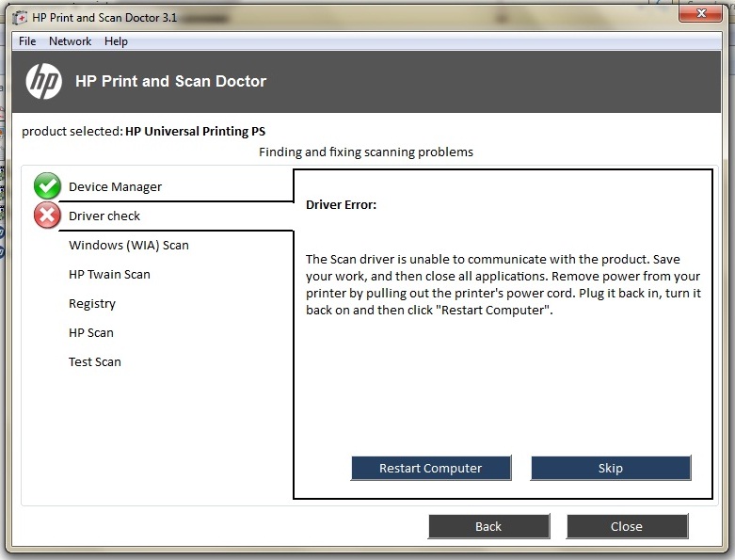The width and height of the screenshot is (735, 560).
Task: Click the Close button at bottom
Action: tap(627, 526)
